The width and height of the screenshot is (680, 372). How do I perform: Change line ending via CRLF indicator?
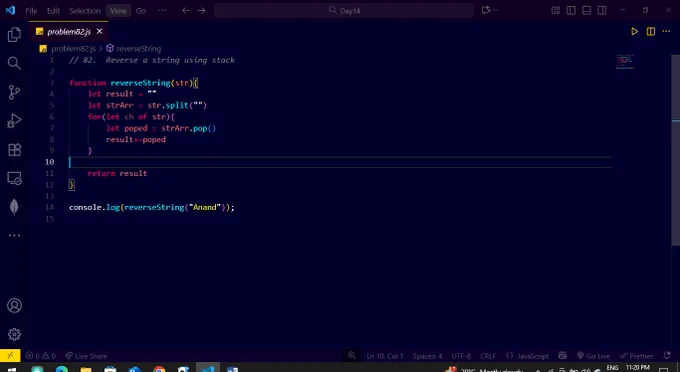[488, 356]
